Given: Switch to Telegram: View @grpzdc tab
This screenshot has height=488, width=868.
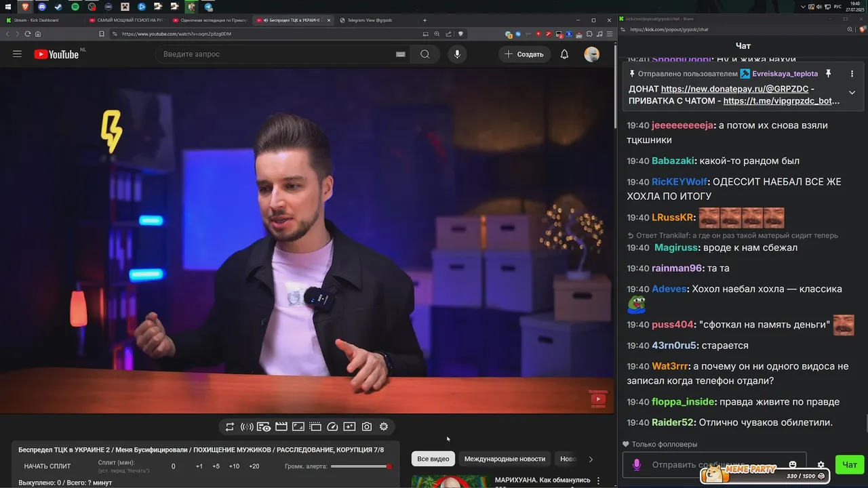Looking at the screenshot, I should click(x=376, y=20).
